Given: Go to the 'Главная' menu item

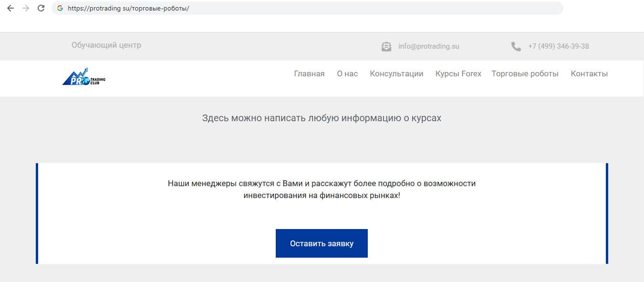Looking at the screenshot, I should [x=309, y=73].
